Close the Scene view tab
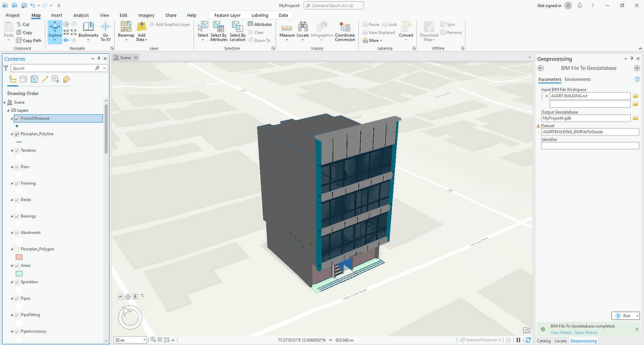The image size is (644, 345). point(135,58)
